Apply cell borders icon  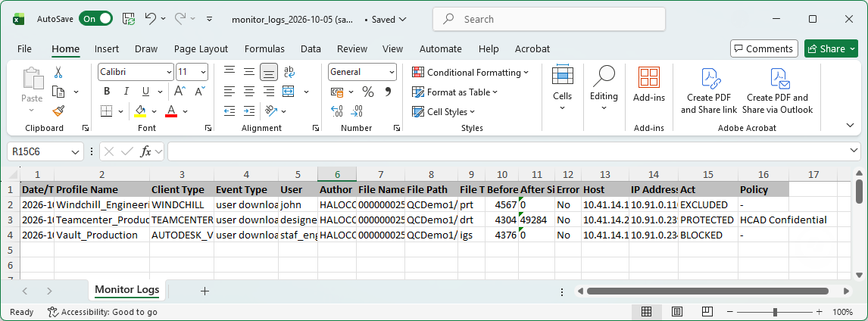(107, 111)
